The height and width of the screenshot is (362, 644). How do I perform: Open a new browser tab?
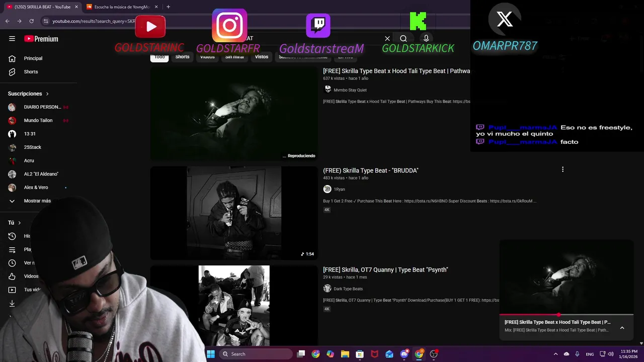coord(168,7)
